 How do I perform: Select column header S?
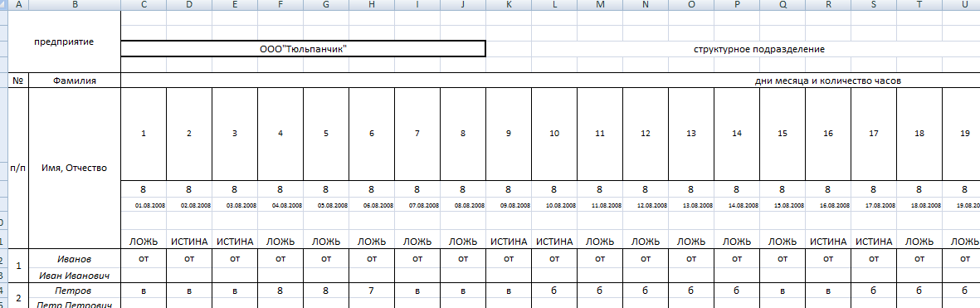click(873, 5)
